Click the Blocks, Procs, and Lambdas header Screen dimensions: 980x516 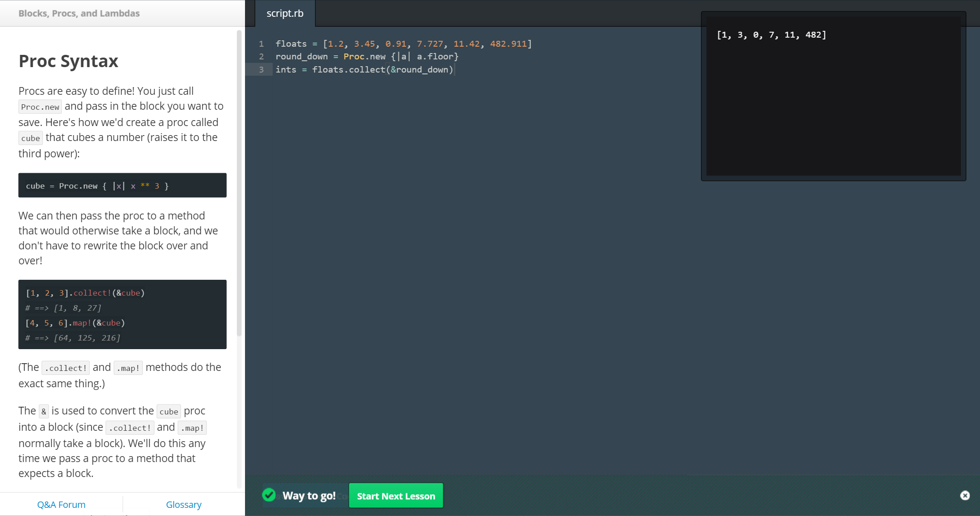79,13
